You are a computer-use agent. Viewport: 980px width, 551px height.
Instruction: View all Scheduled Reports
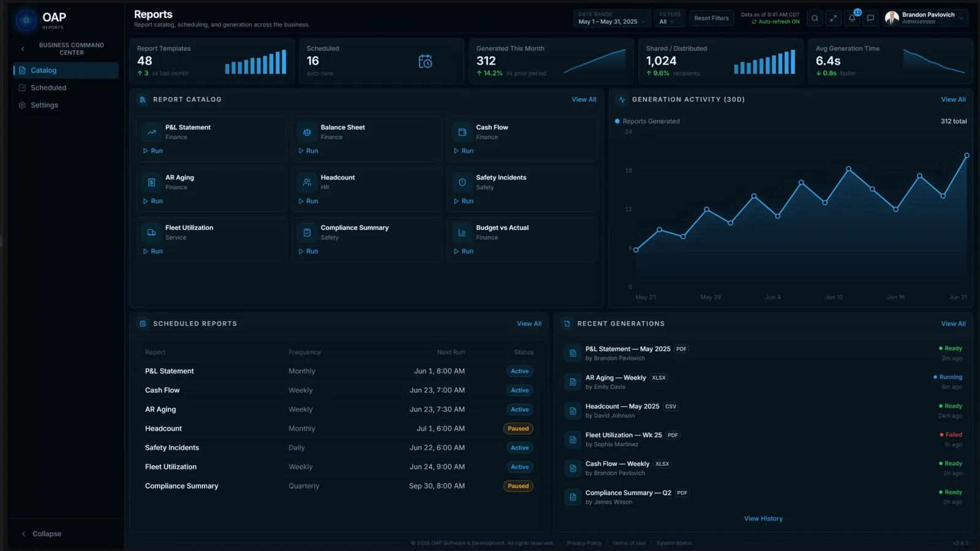point(529,324)
